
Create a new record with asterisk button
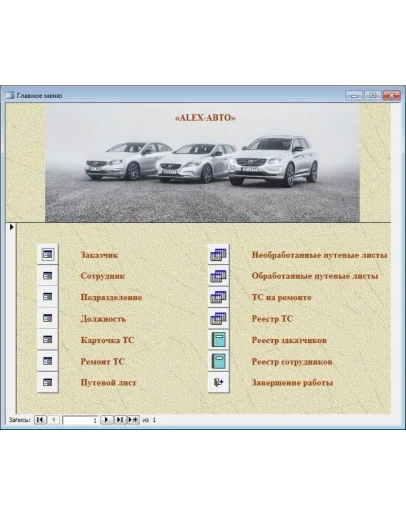[x=133, y=420]
